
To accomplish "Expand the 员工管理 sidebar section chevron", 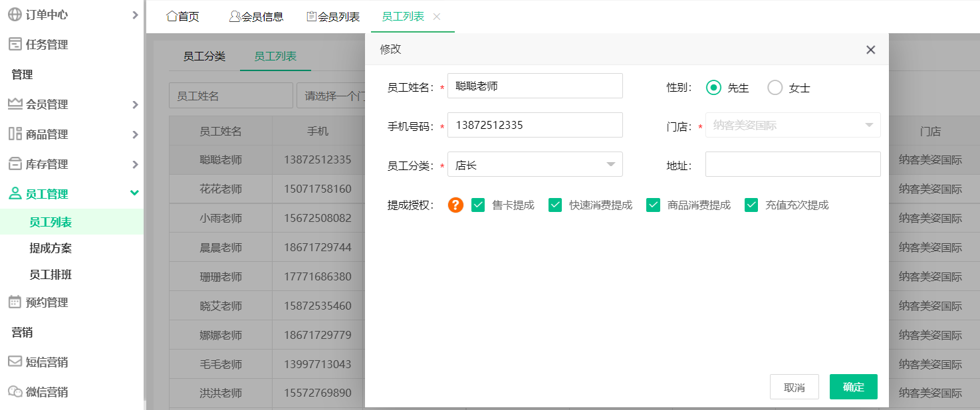I will click(134, 193).
